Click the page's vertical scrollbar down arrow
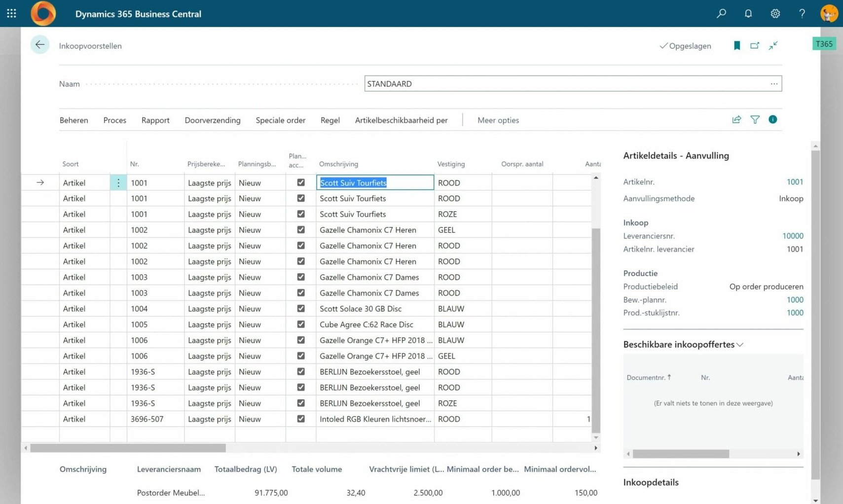Image resolution: width=843 pixels, height=504 pixels. click(815, 500)
